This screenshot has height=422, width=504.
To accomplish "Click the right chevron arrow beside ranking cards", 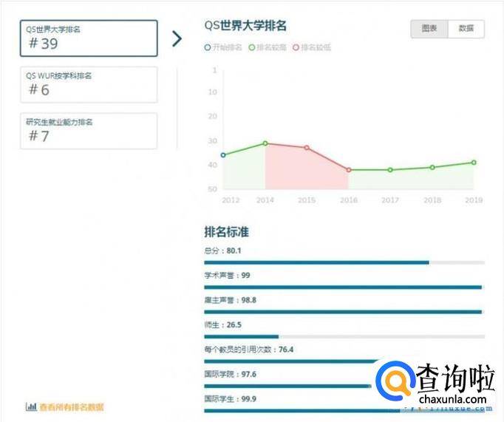I will tap(177, 39).
